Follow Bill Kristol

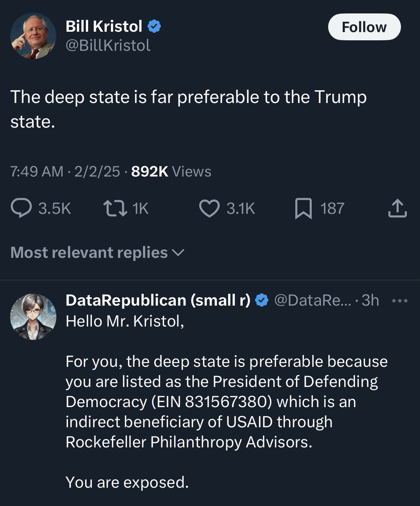point(364,27)
